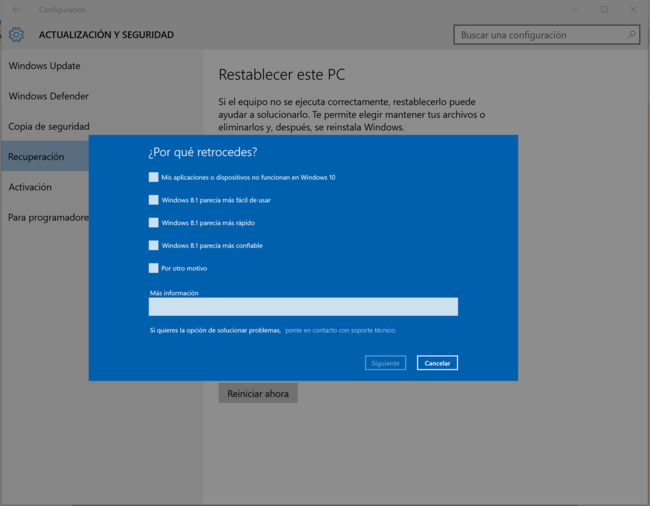The height and width of the screenshot is (506, 650).
Task: Open Copia de seguridad in sidebar
Action: (49, 127)
